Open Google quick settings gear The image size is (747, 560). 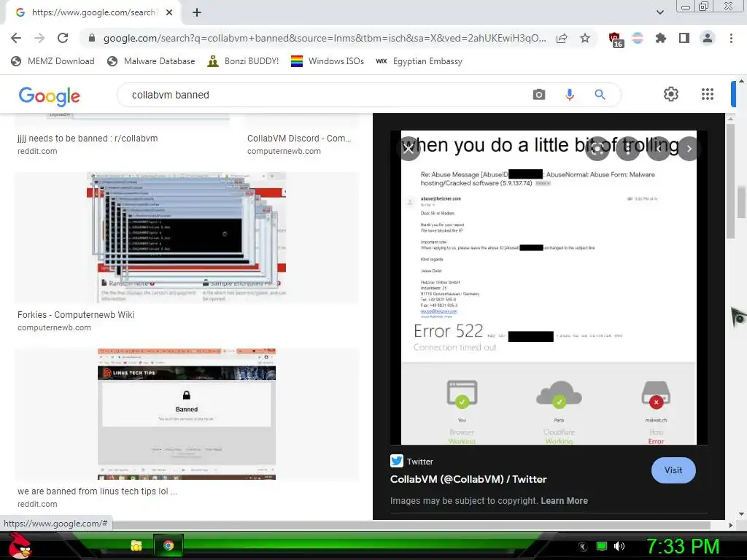[671, 94]
